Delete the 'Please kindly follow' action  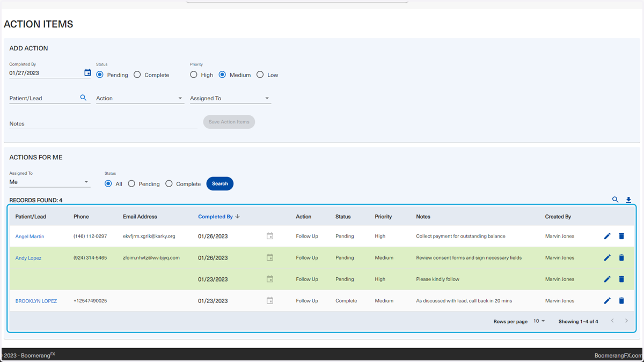tap(621, 279)
